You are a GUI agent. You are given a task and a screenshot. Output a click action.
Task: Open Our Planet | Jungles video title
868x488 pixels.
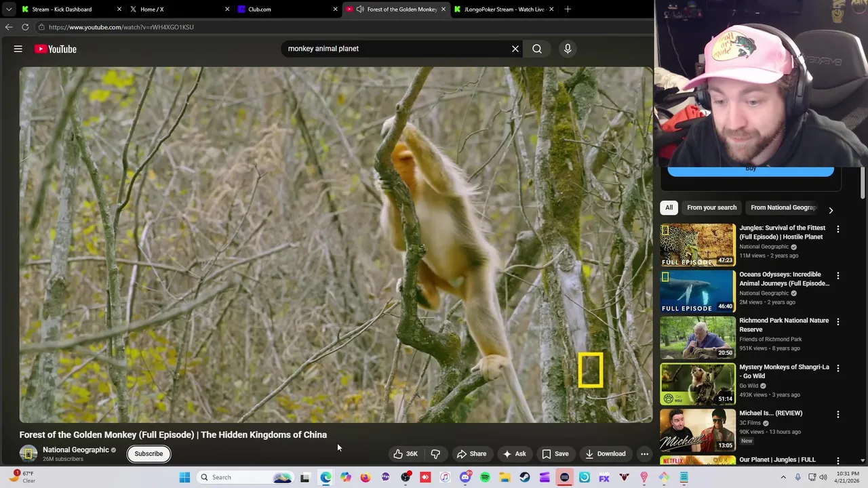point(778,460)
